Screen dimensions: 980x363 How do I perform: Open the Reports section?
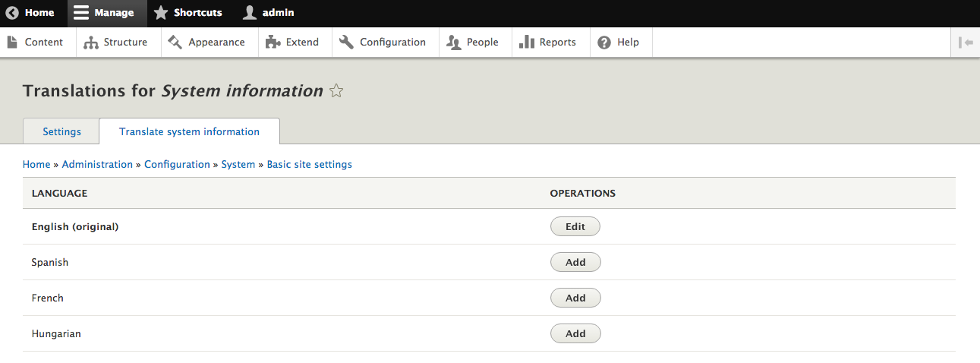tap(548, 43)
